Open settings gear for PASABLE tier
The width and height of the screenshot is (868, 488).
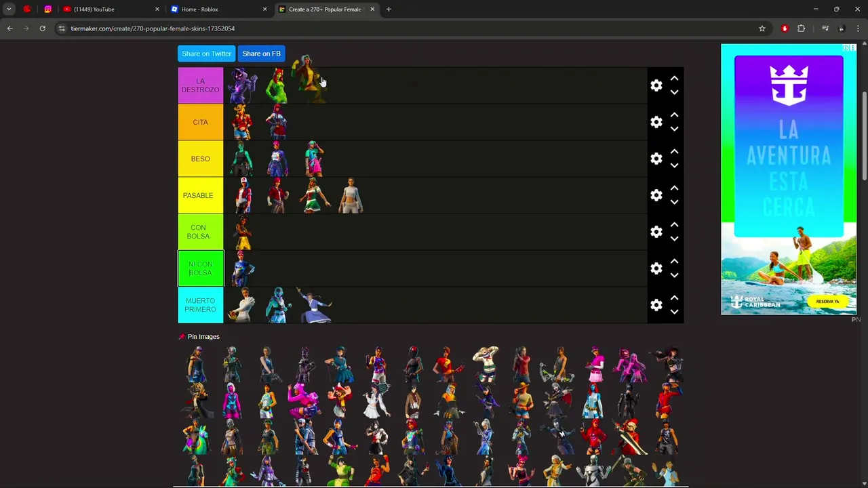point(656,195)
